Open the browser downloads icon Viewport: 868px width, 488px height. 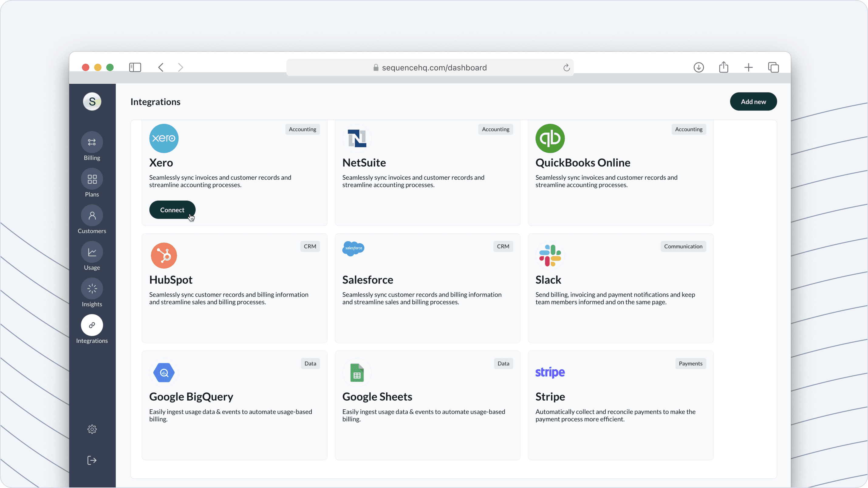click(x=699, y=67)
